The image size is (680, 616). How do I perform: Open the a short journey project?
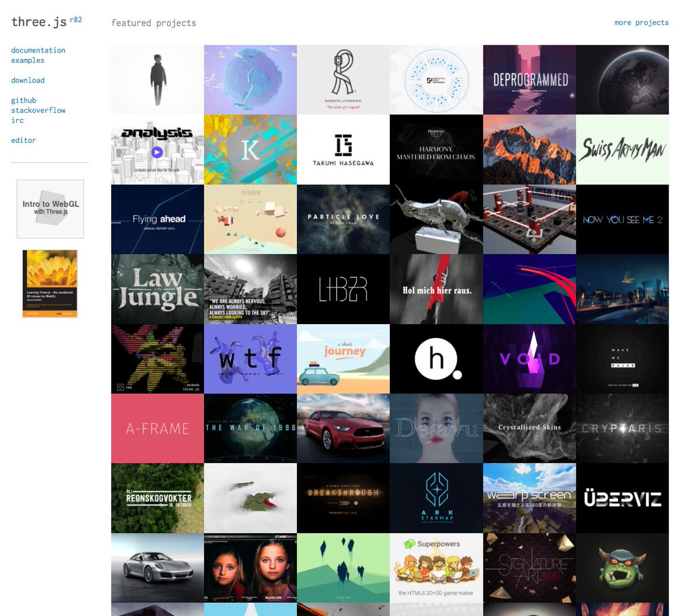(x=343, y=359)
